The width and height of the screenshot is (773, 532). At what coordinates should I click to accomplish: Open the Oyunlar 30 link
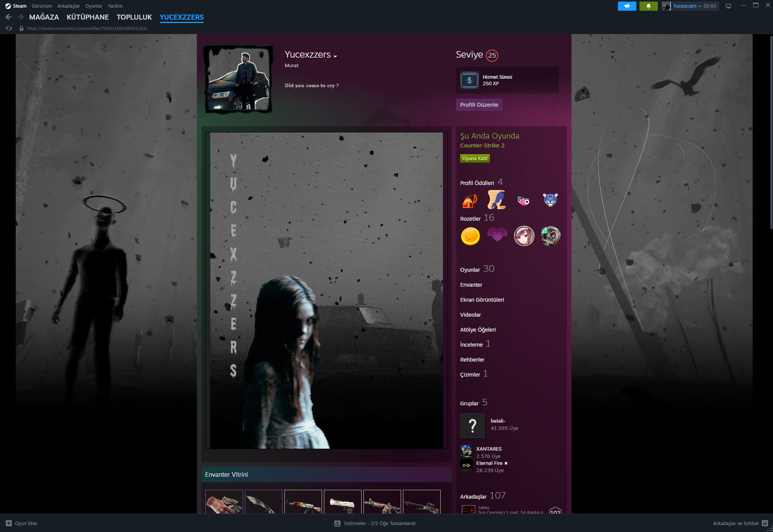tap(477, 269)
